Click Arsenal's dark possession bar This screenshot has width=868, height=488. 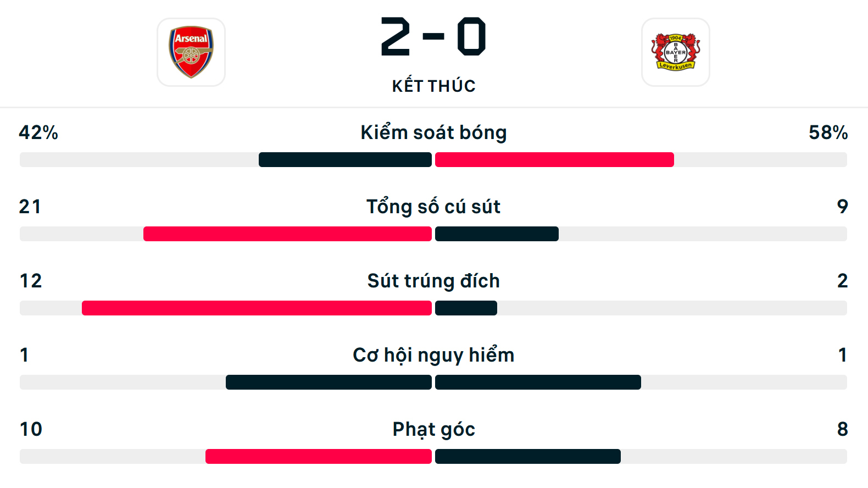pyautogui.click(x=345, y=160)
